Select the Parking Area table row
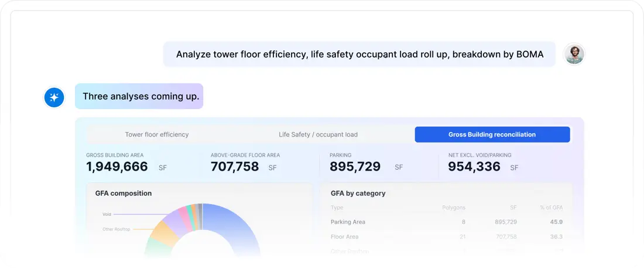Screen dimensions: 644x268 pyautogui.click(x=447, y=222)
